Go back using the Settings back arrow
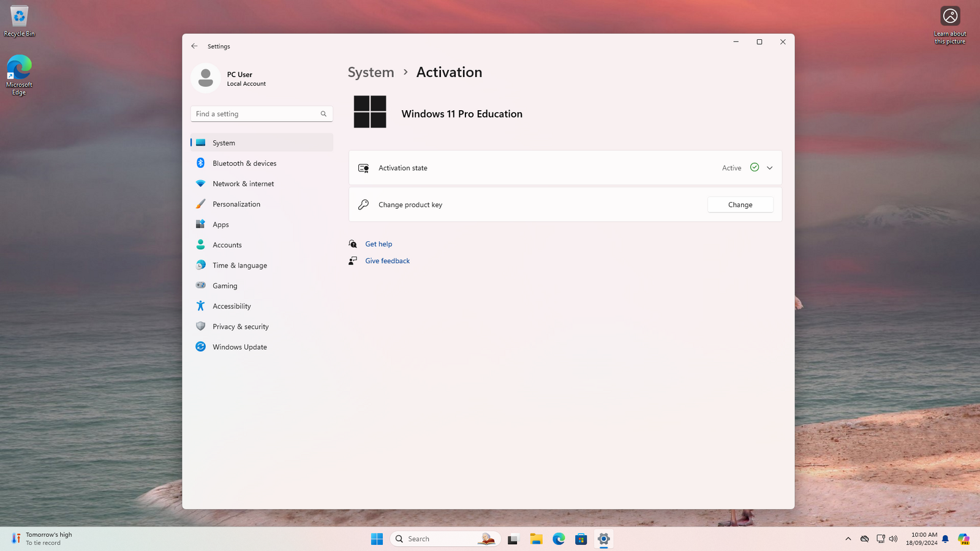The width and height of the screenshot is (980, 551). point(194,46)
